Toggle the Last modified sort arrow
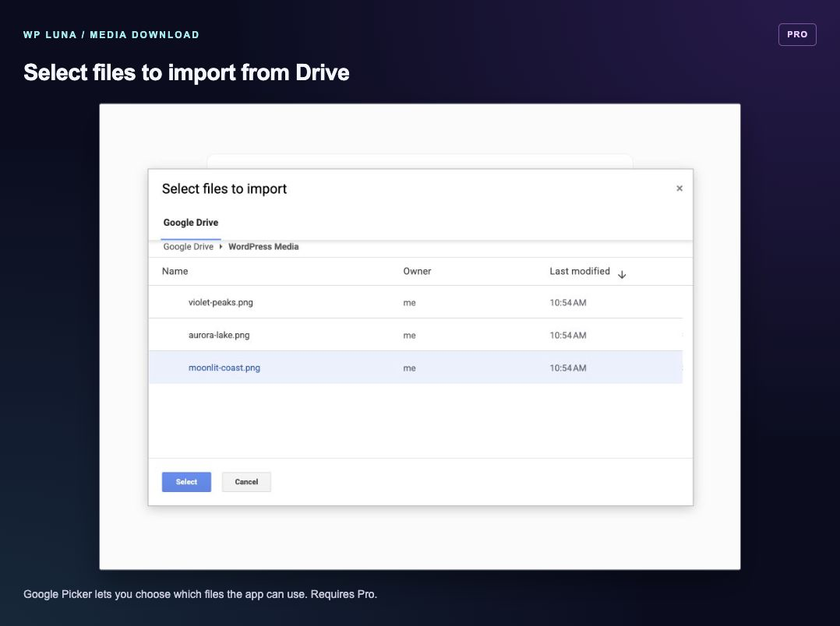Viewport: 840px width, 626px height. (x=622, y=274)
